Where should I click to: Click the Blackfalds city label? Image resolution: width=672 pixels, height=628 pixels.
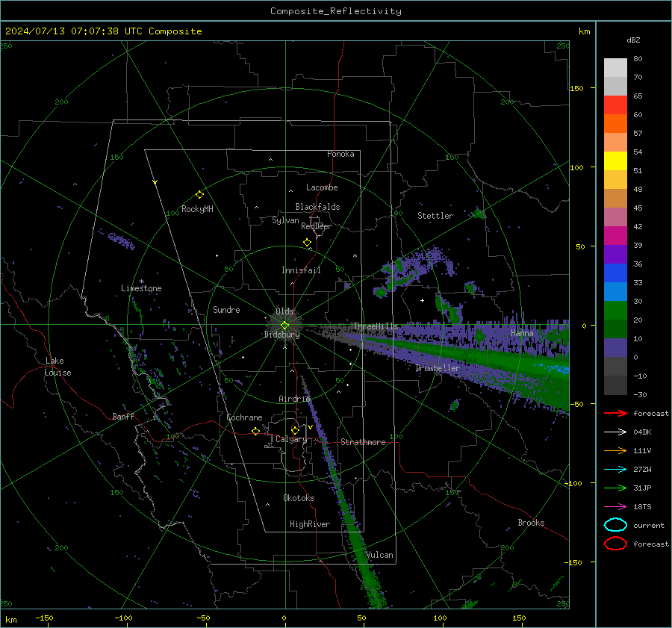(x=317, y=207)
